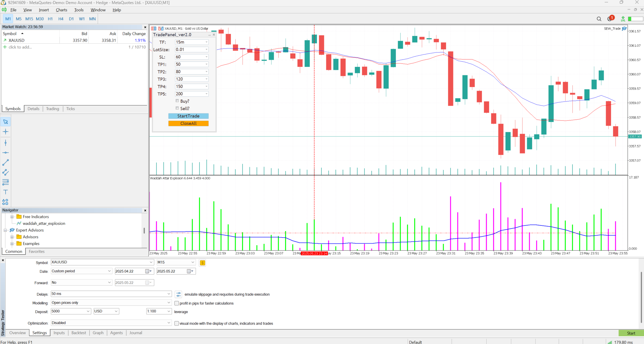The height and width of the screenshot is (344, 644).
Task: Click the waddah_attar_explosion indicator
Action: coord(44,223)
